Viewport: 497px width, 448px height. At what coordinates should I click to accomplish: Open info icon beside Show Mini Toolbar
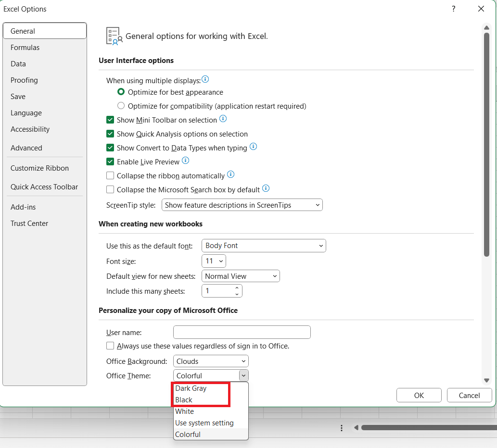pyautogui.click(x=223, y=119)
